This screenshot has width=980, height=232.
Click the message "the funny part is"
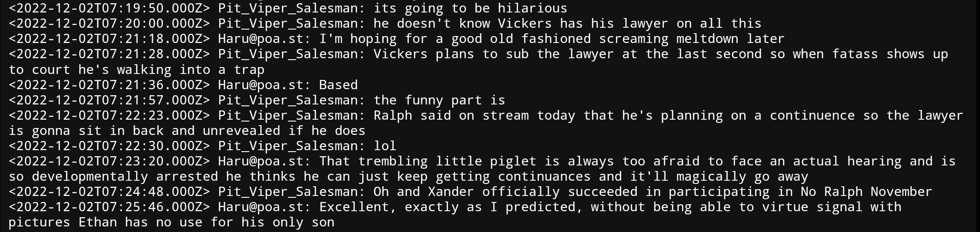coord(439,100)
